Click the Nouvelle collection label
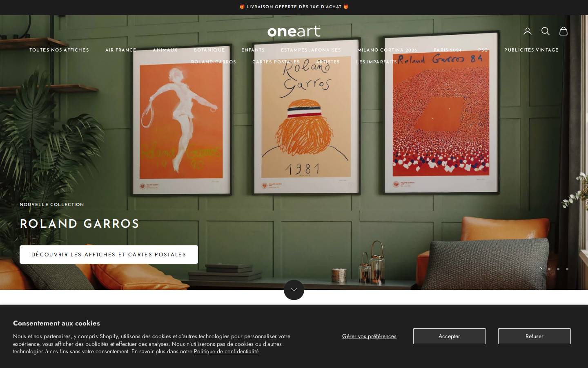The image size is (588, 368). coord(52,204)
